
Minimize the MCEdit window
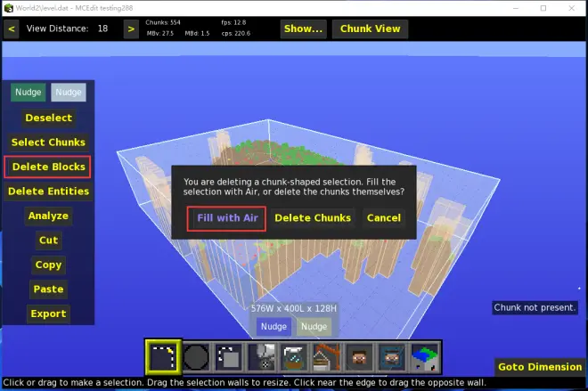(516, 8)
